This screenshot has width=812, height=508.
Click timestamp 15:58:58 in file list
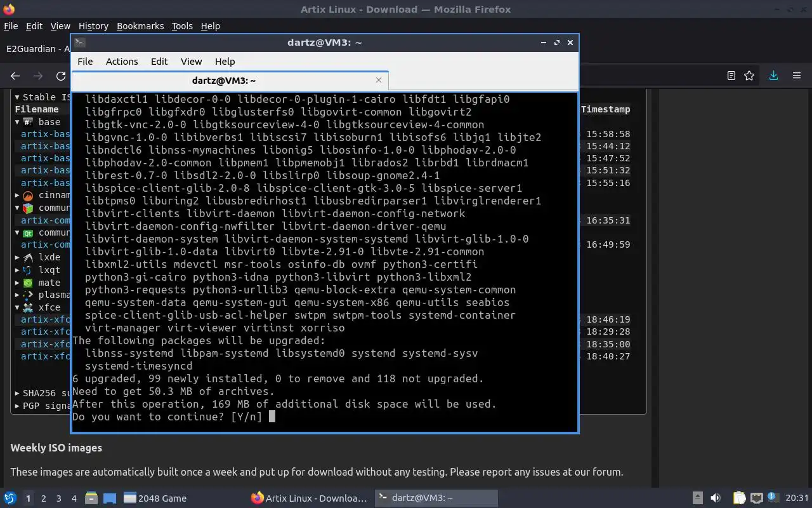(x=608, y=134)
